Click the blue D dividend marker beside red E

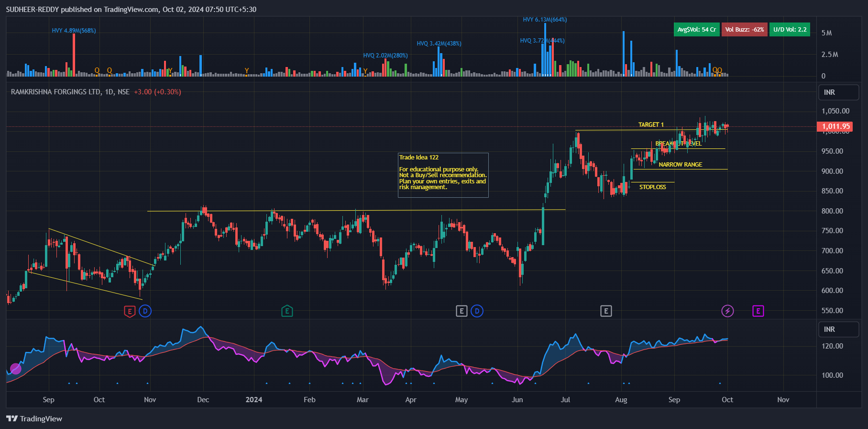tap(145, 311)
